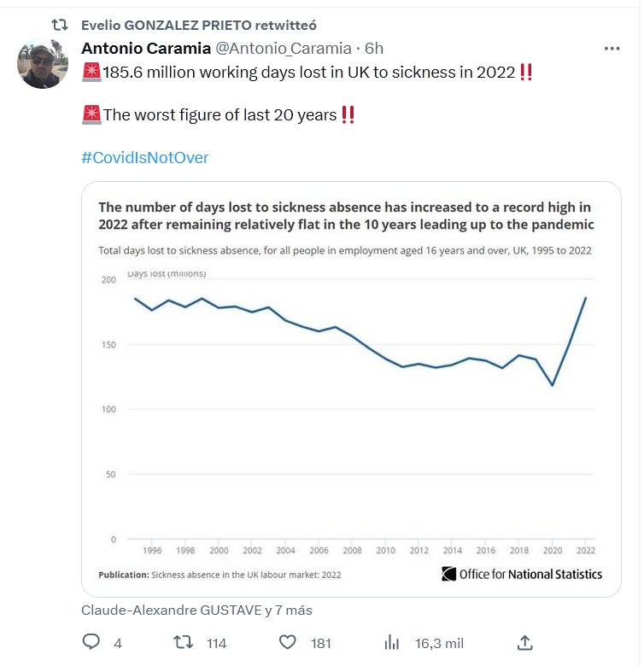Open @Antonio_Caramia handle link

click(283, 49)
